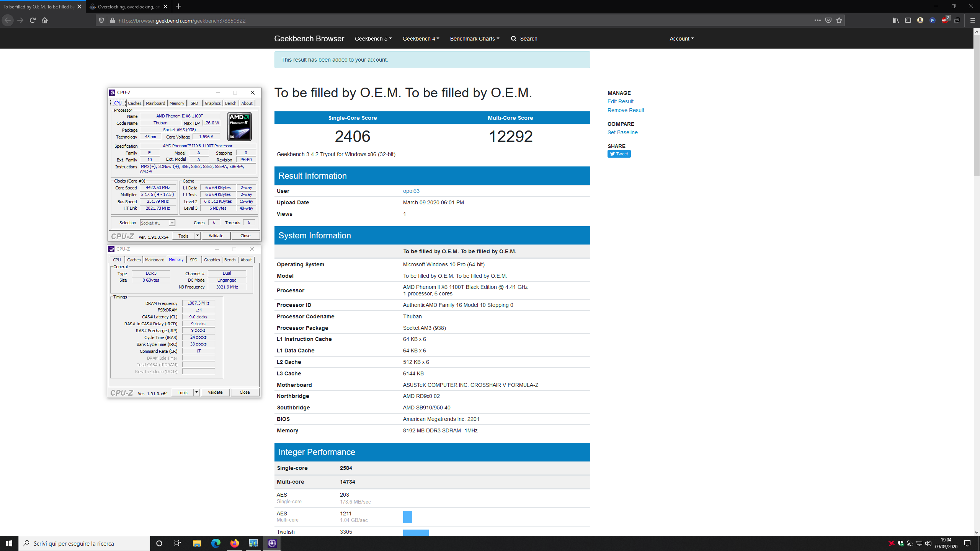Reload the current Geekbench page
This screenshot has height=551, width=980.
(33, 20)
